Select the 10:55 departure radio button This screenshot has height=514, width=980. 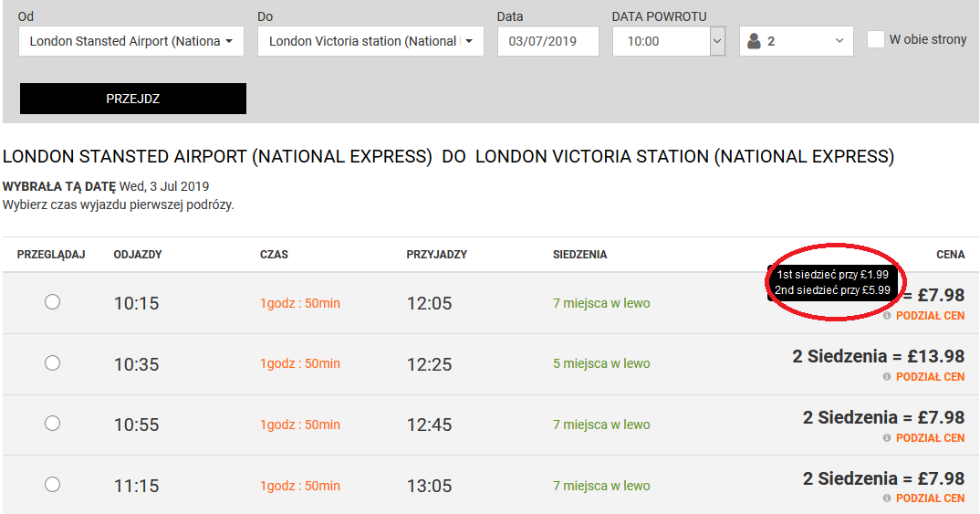click(x=53, y=424)
